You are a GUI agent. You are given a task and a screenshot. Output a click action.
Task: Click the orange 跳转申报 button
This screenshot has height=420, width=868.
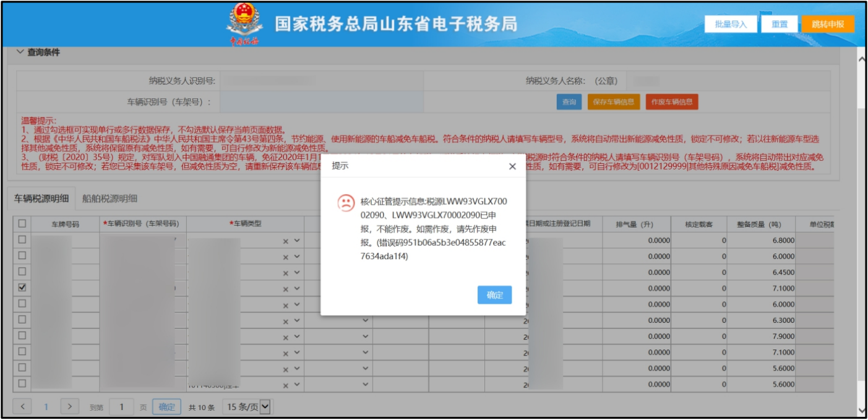[x=828, y=24]
